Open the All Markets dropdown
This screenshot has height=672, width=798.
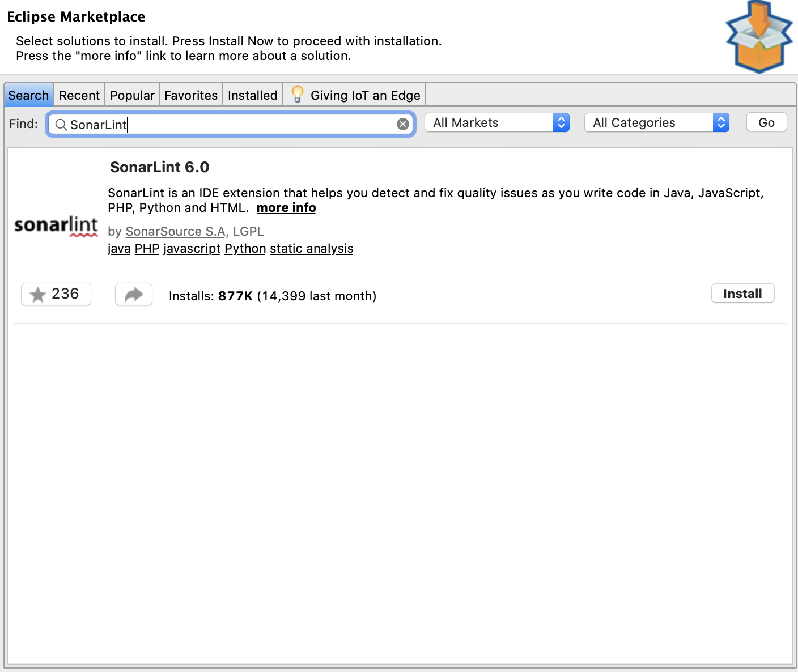(497, 122)
